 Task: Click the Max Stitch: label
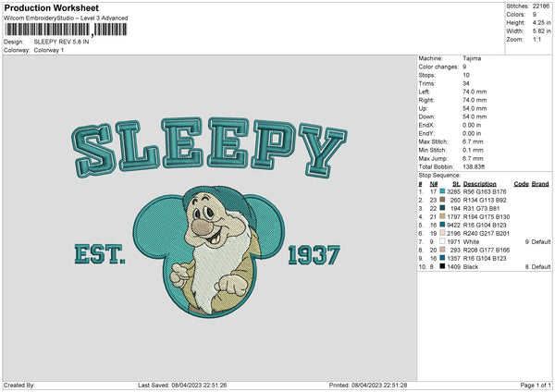click(433, 141)
